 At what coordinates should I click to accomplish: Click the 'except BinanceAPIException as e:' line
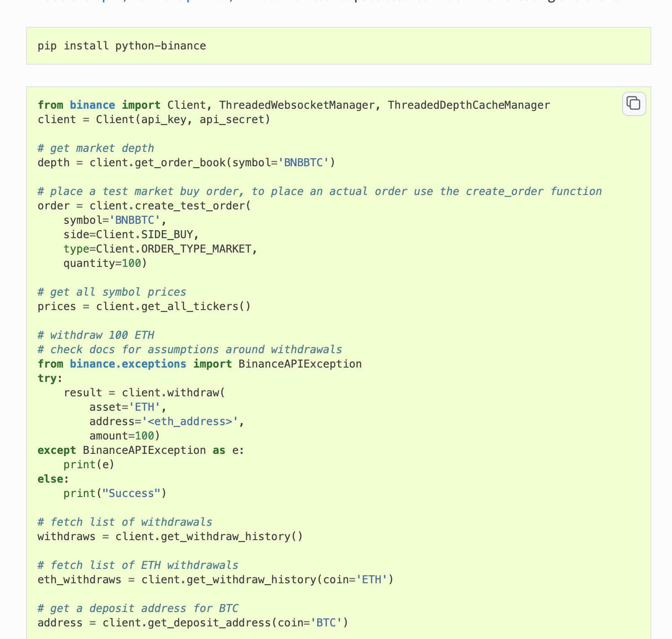pyautogui.click(x=141, y=450)
